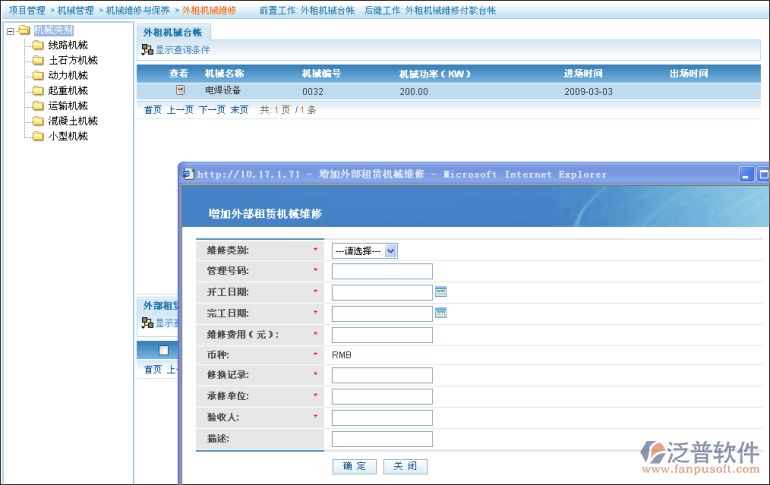
Task: Minimize the popup Internet Explorer window
Action: tap(746, 173)
